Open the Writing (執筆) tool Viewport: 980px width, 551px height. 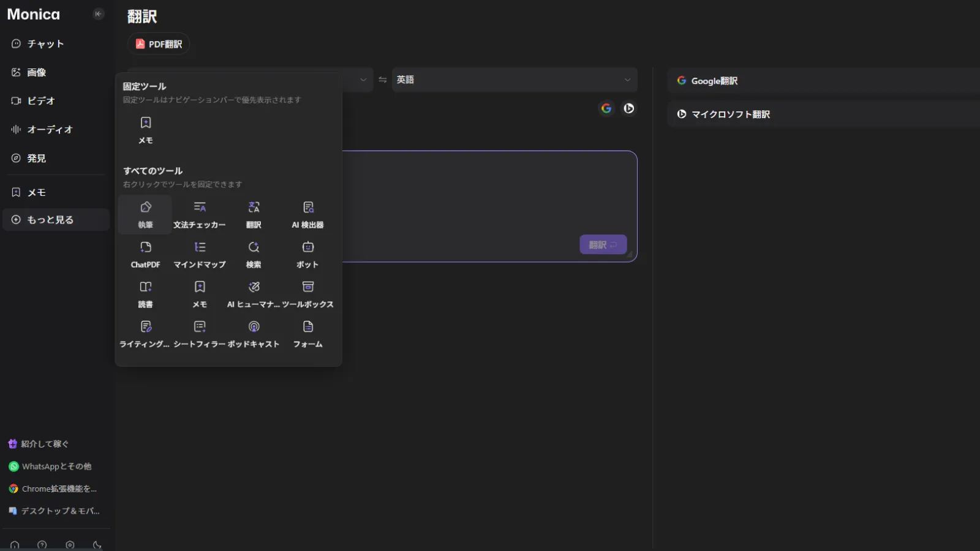145,214
